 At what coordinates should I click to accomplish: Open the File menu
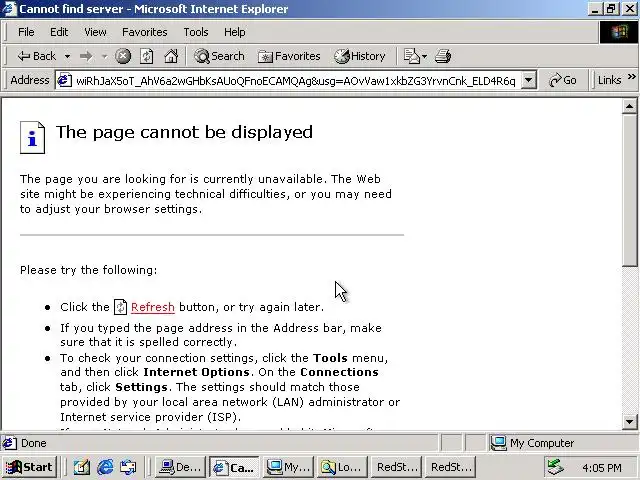26,32
